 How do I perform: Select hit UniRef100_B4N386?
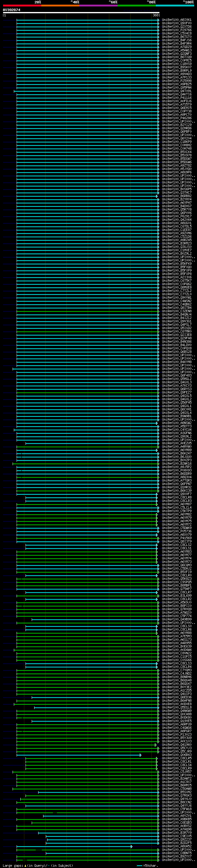tap(176, 342)
